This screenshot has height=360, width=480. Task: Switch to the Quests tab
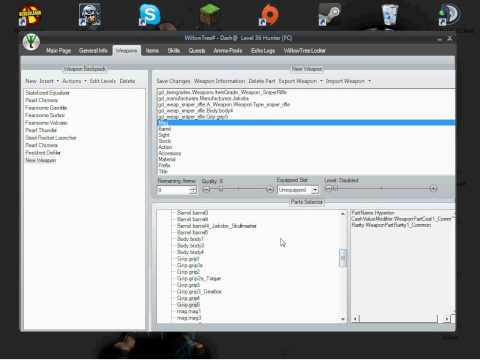click(197, 51)
